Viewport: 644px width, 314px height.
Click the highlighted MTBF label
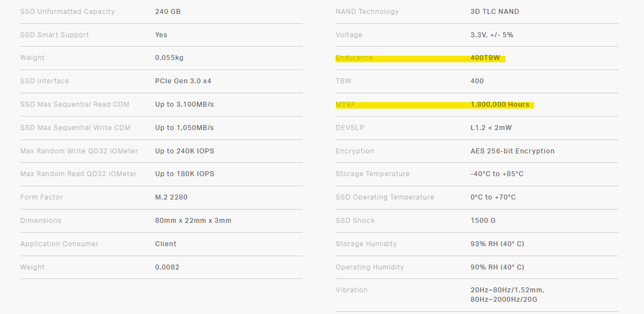pyautogui.click(x=345, y=104)
